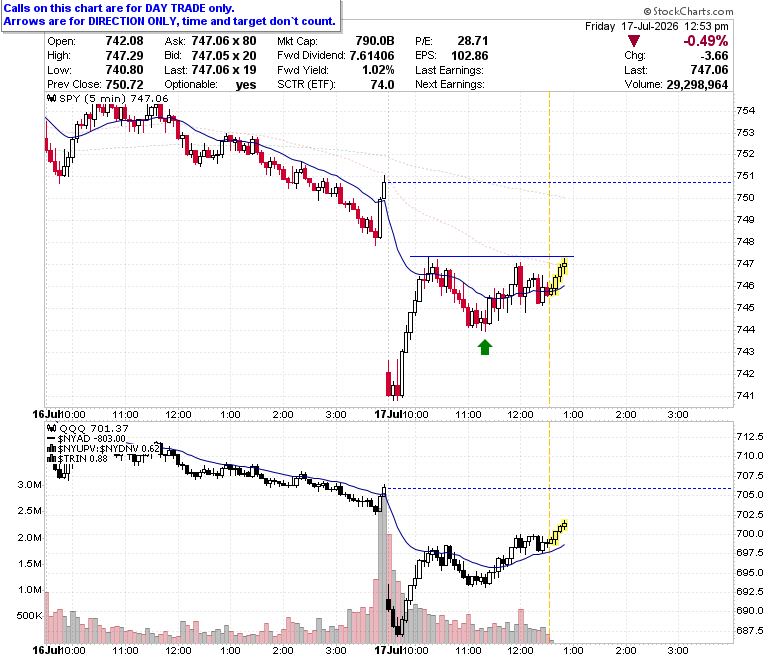This screenshot has height=659, width=780.
Task: Click the highlighted latest SPY candles
Action: pyautogui.click(x=558, y=277)
